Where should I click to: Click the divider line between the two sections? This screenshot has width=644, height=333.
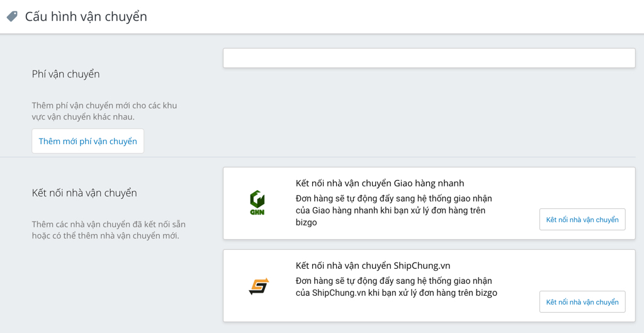[x=317, y=157]
